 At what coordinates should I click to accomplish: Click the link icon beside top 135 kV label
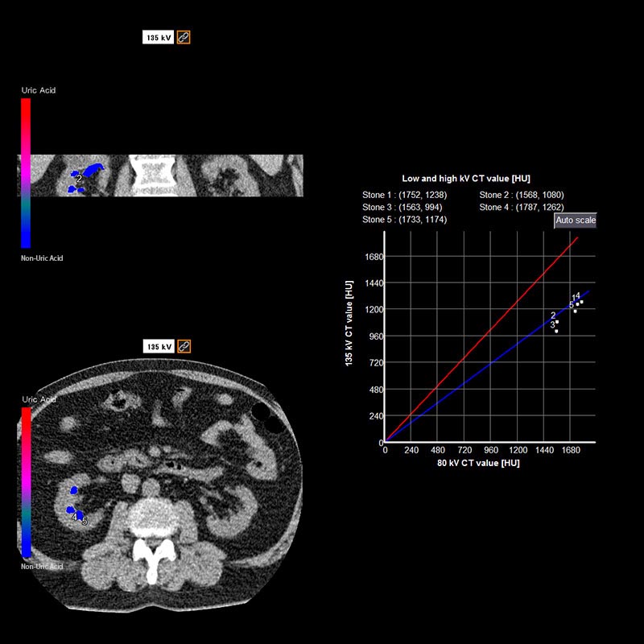click(184, 37)
